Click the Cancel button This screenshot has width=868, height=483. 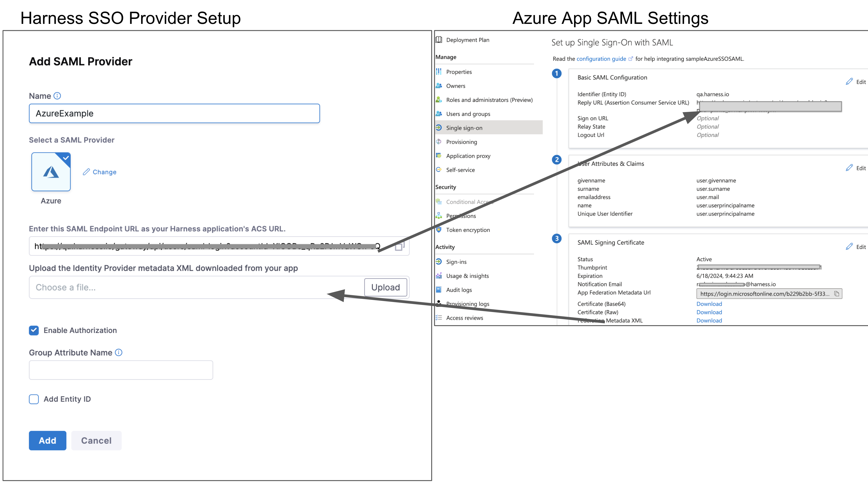96,441
